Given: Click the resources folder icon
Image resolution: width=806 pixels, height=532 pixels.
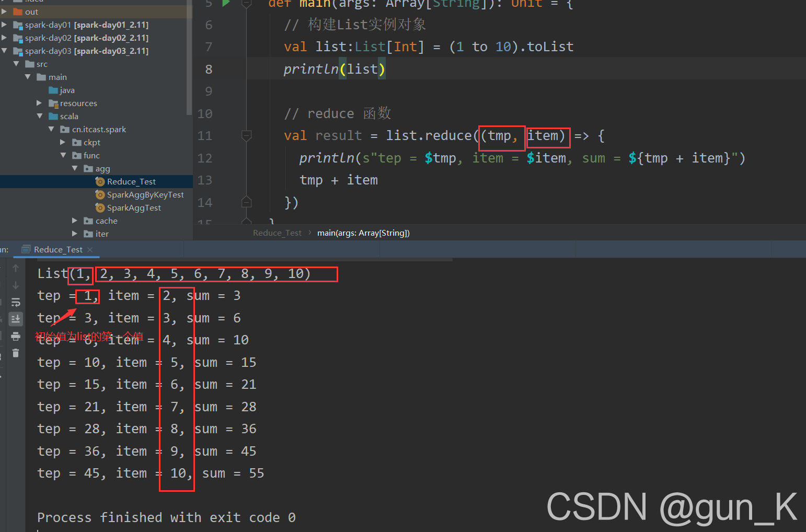Looking at the screenshot, I should pos(53,103).
